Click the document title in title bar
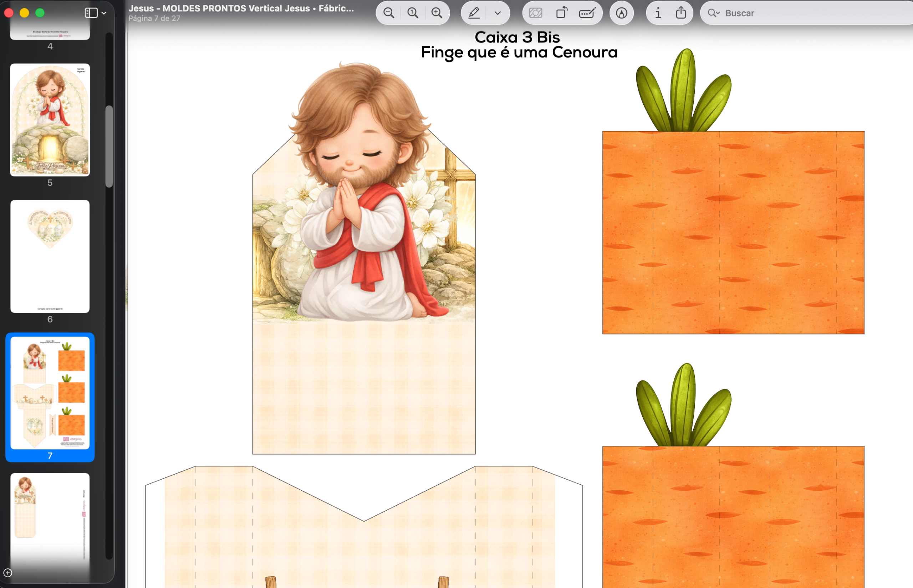This screenshot has width=913, height=588. coord(241,9)
